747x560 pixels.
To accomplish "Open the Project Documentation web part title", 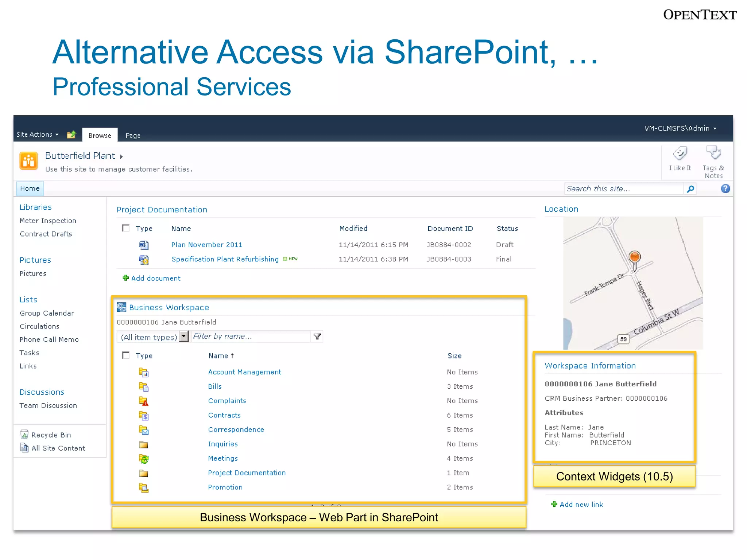I will pyautogui.click(x=162, y=210).
